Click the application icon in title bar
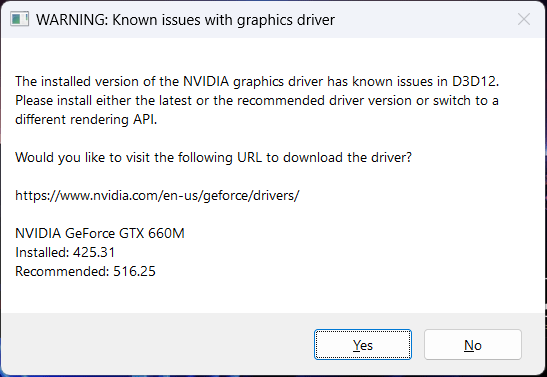547x377 pixels. pyautogui.click(x=19, y=20)
